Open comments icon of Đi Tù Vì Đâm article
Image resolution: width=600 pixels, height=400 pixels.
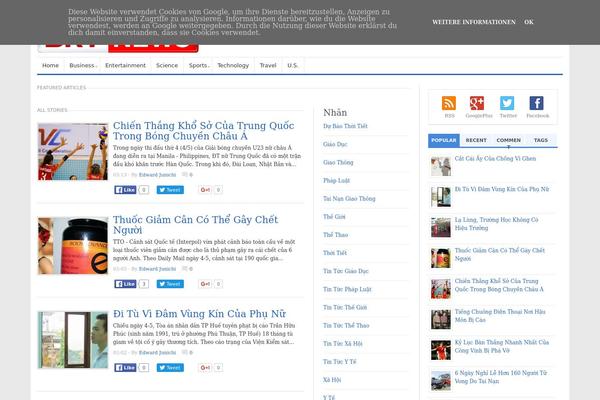tap(185, 352)
